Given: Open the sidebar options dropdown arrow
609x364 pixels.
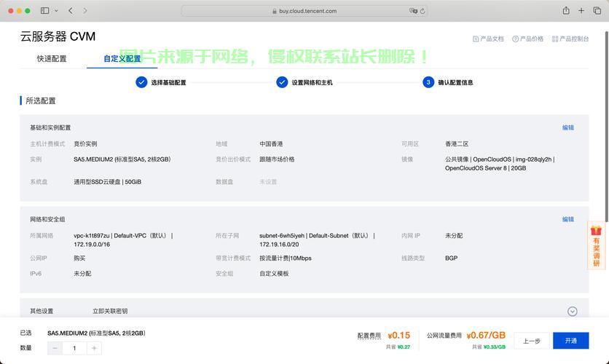Looking at the screenshot, I should coord(56,11).
